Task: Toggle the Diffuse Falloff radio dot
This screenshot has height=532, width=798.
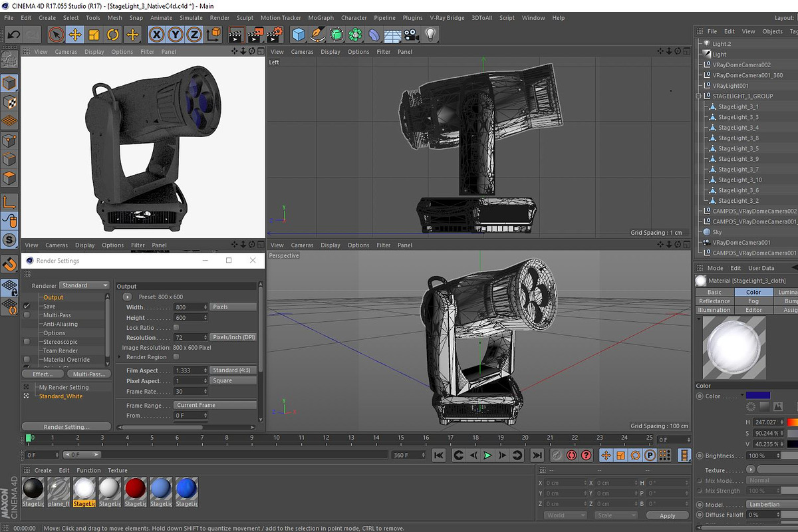Action: pyautogui.click(x=700, y=515)
